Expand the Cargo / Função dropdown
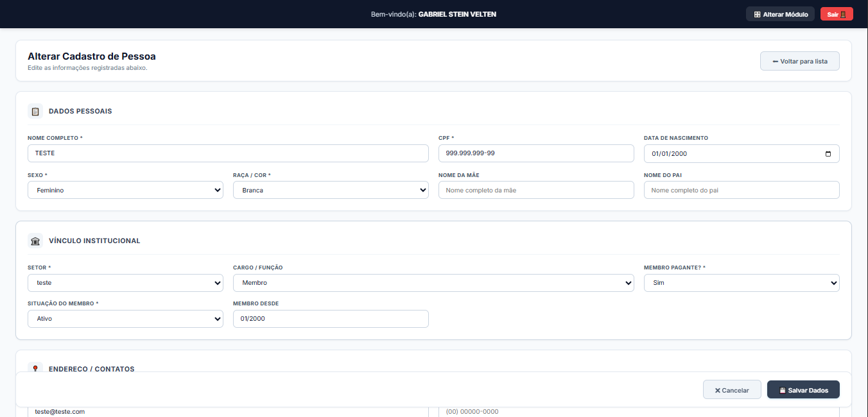 pos(433,282)
